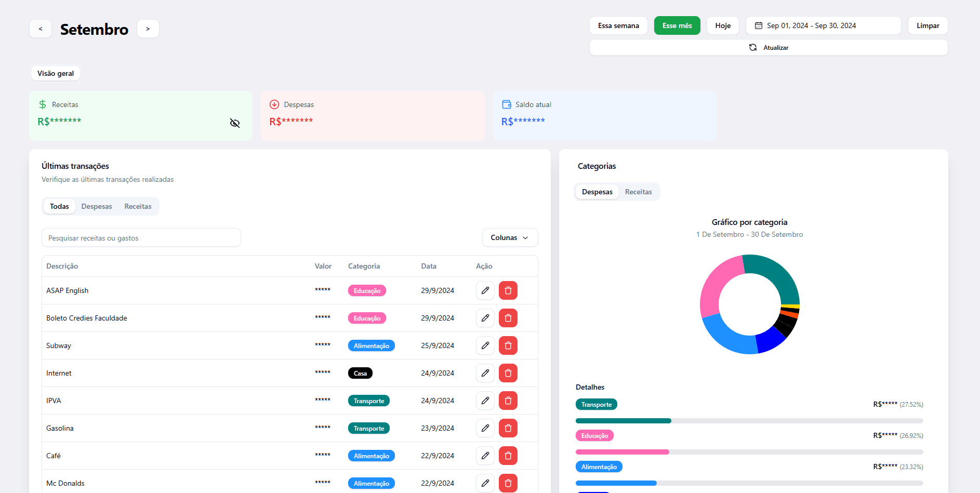Delete the Café transaction

pyautogui.click(x=508, y=456)
